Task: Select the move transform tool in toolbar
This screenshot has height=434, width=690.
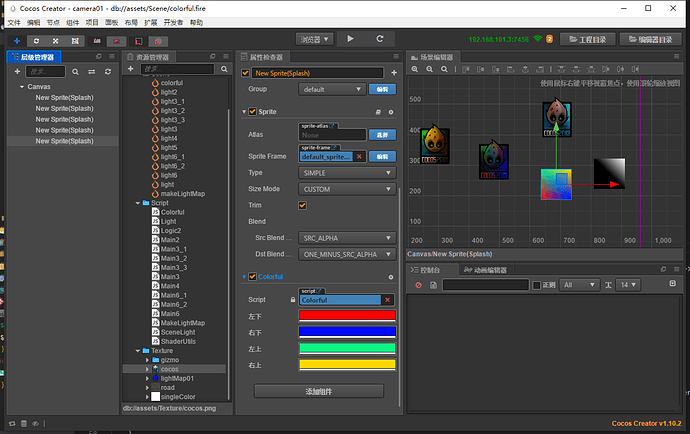Action: click(x=16, y=40)
